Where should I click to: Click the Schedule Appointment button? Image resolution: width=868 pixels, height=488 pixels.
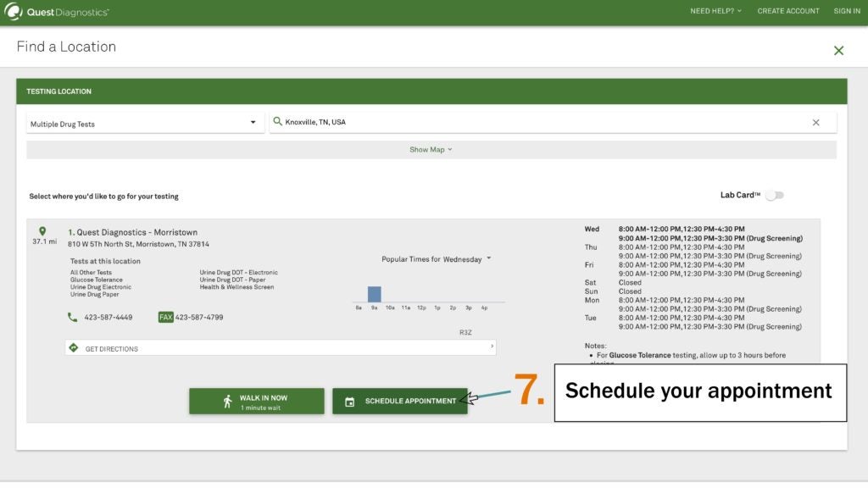coord(400,401)
